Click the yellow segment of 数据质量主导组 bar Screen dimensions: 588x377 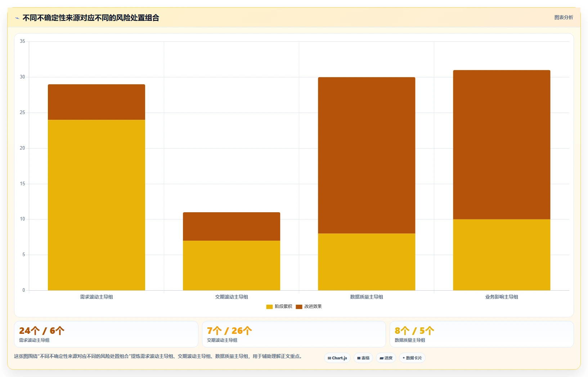click(x=367, y=262)
